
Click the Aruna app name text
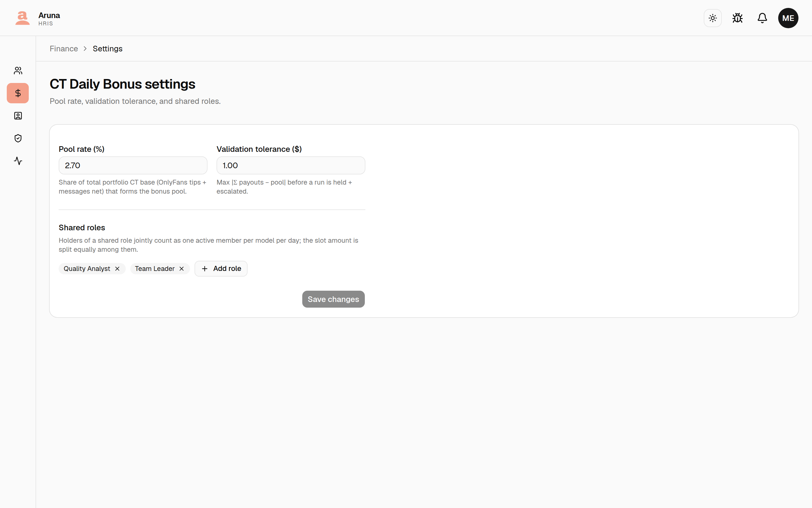pyautogui.click(x=49, y=16)
